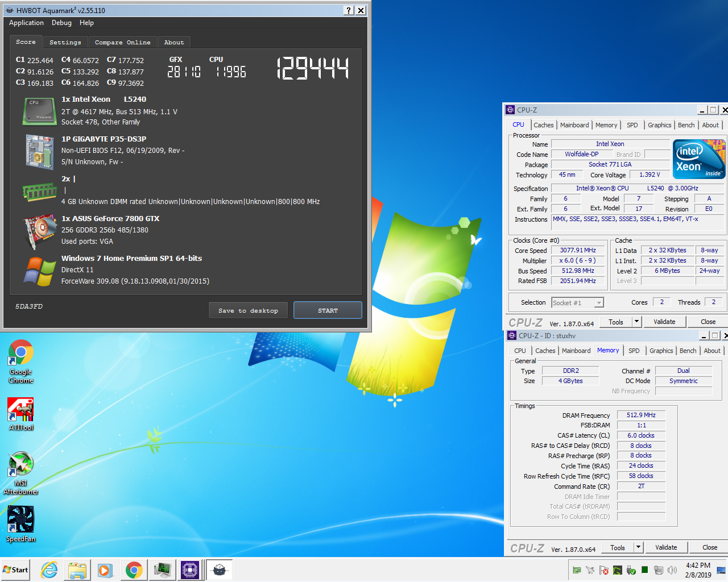Image resolution: width=728 pixels, height=582 pixels.
Task: Open Action Center flag in tray
Action: pos(604,570)
